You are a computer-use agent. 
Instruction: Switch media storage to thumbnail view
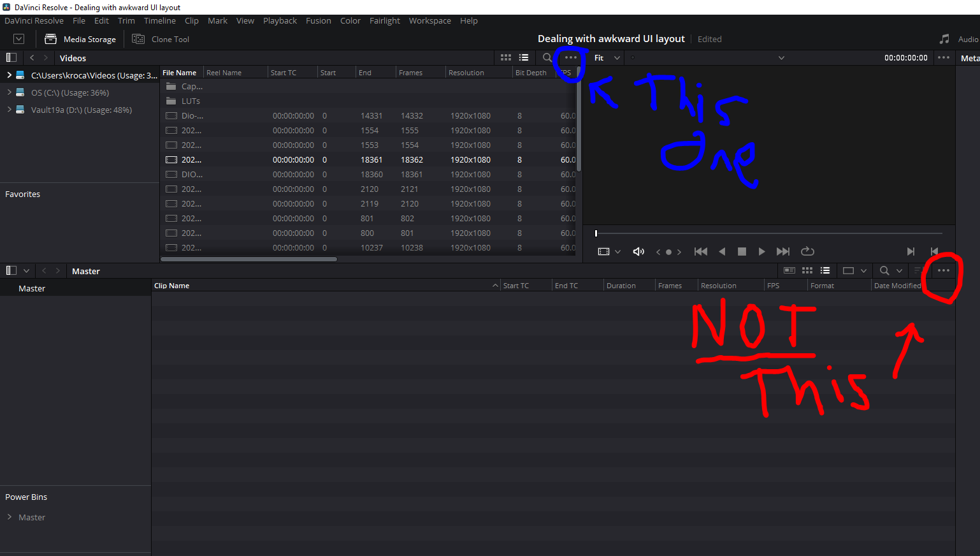[506, 57]
